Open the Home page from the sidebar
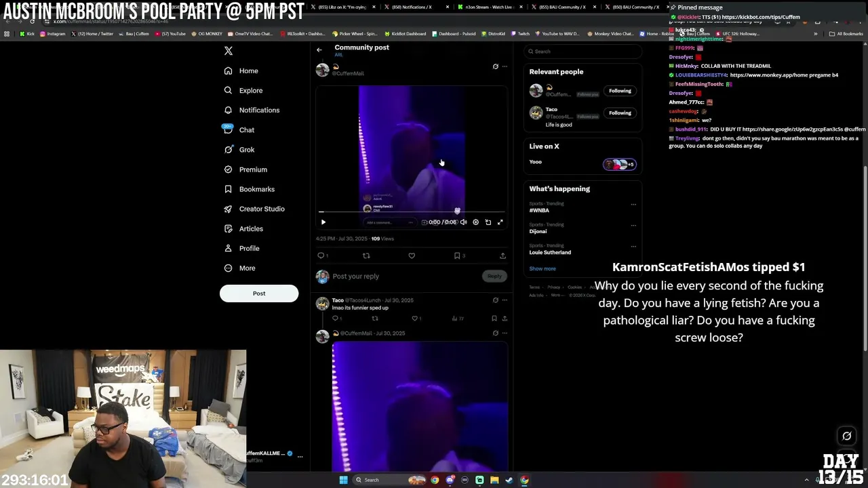The image size is (868, 488). 241,70
